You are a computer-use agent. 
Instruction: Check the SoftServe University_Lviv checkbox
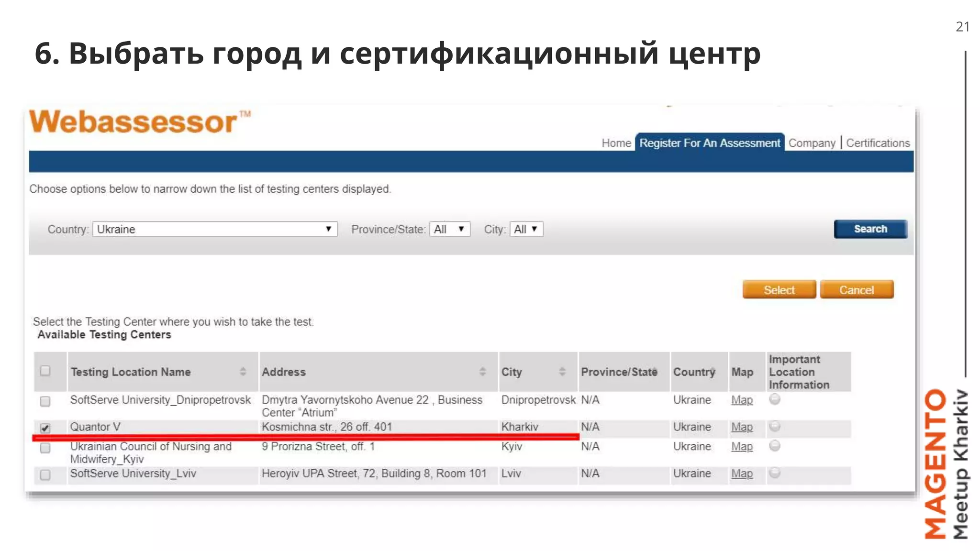click(x=45, y=475)
